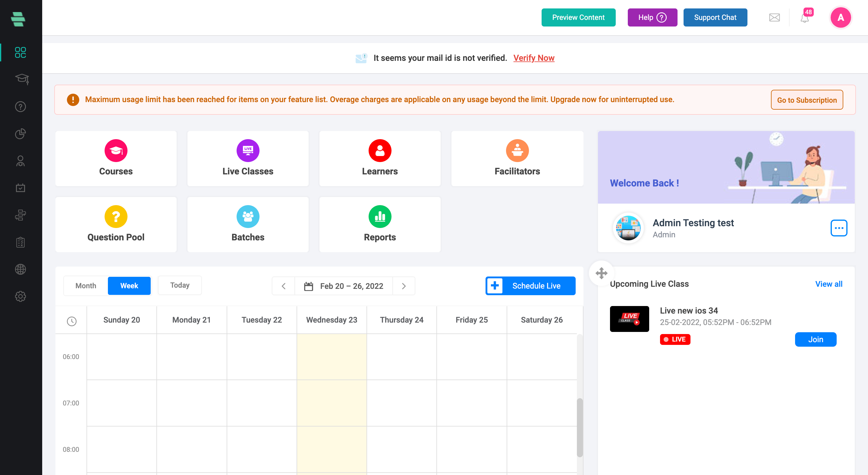Open Support Chat
This screenshot has width=868, height=475.
click(x=715, y=17)
